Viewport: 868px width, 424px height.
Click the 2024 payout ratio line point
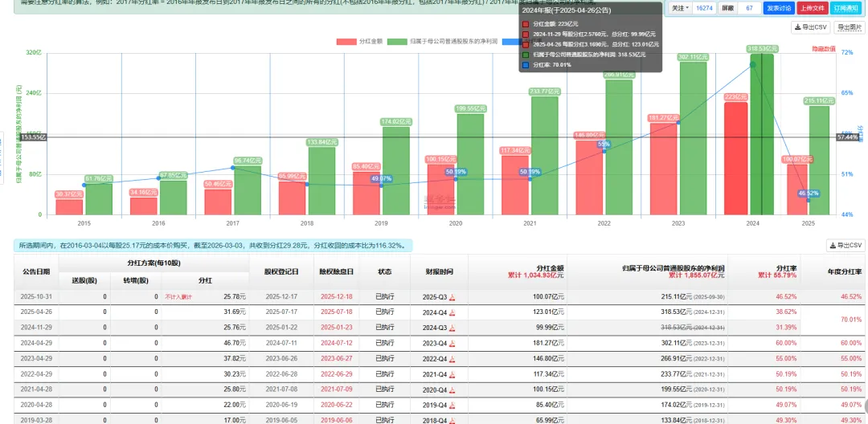[752, 65]
